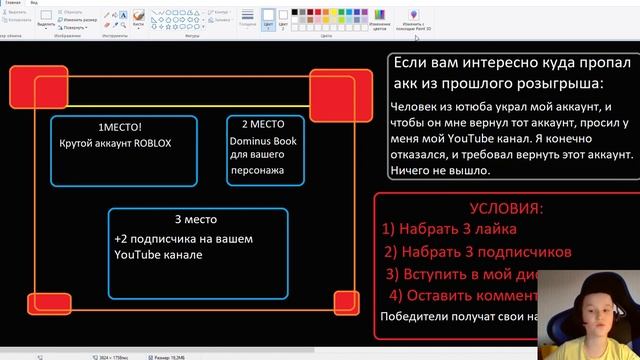Choose the black color swatch
Screen dimensions: 640x360
(295, 12)
